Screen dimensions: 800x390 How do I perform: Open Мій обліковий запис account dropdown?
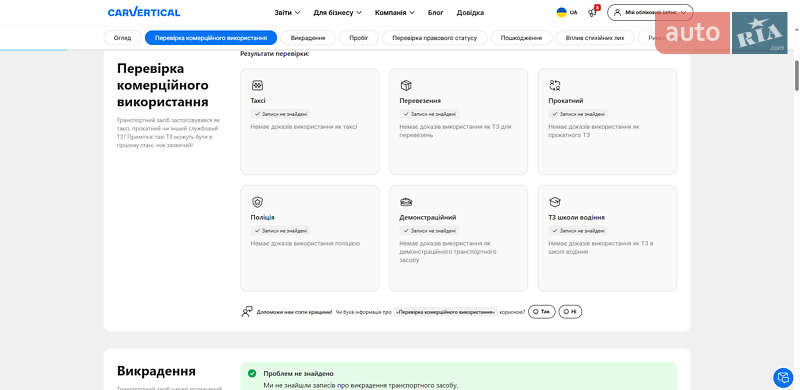coord(650,12)
